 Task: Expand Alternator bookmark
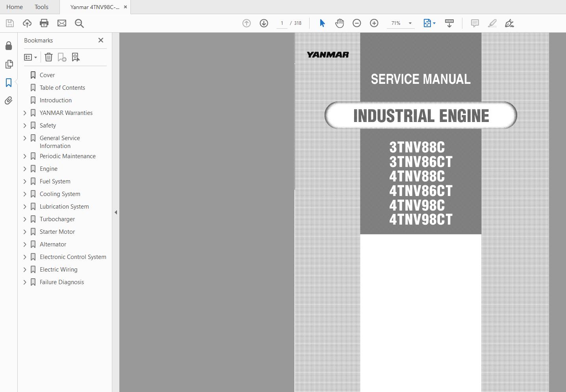pos(25,244)
